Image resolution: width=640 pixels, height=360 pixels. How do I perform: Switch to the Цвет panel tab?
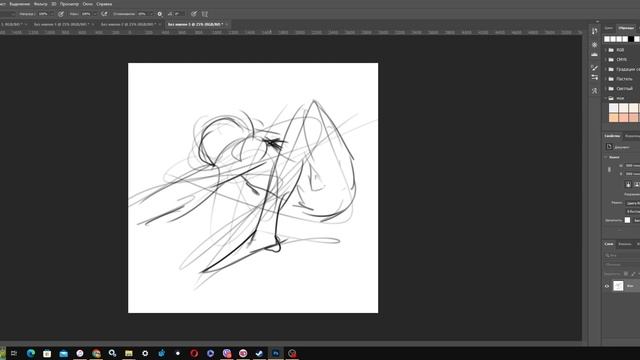pos(609,28)
